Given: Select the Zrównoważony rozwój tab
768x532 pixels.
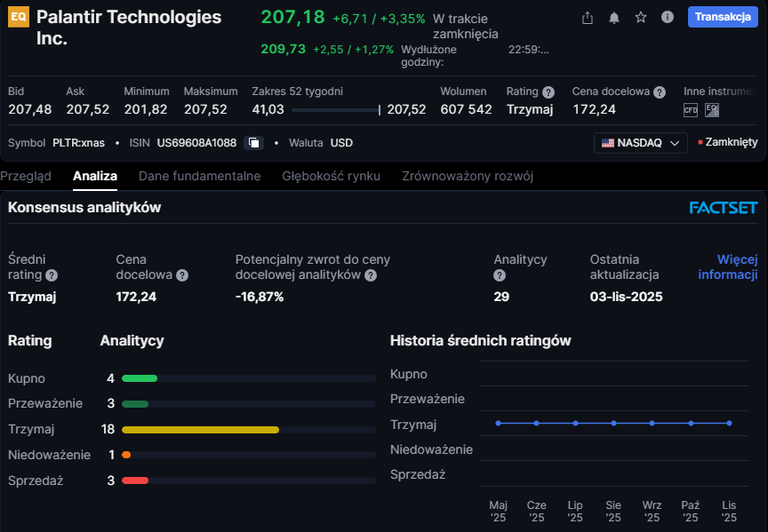Looking at the screenshot, I should click(x=467, y=176).
